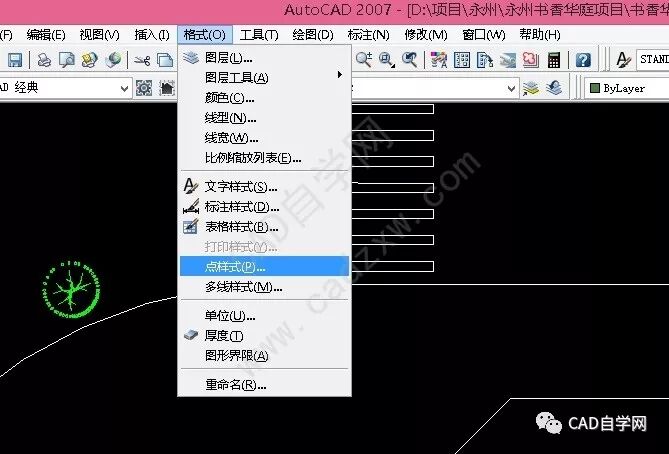Image resolution: width=669 pixels, height=454 pixels.
Task: Choose 线宽(W)... menu entry
Action: (x=264, y=138)
